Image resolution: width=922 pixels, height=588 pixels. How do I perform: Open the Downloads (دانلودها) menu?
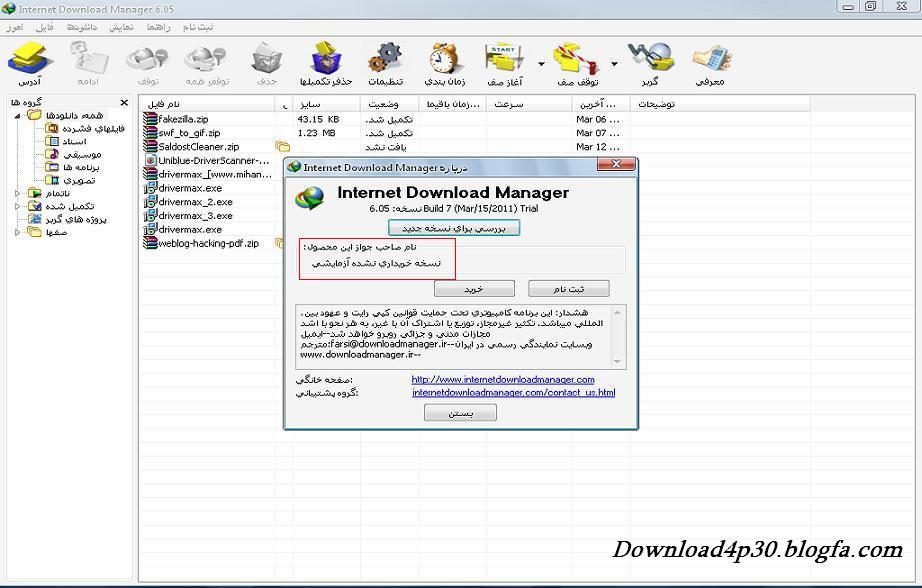click(82, 27)
